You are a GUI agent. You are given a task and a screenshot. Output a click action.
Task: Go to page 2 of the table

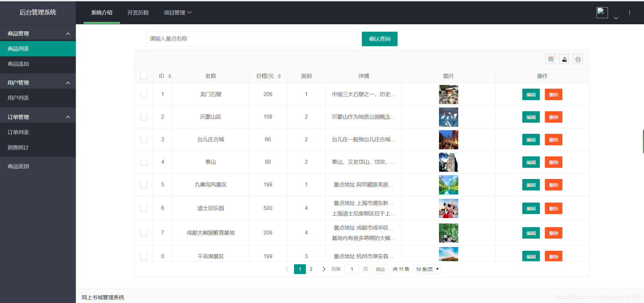pos(311,269)
